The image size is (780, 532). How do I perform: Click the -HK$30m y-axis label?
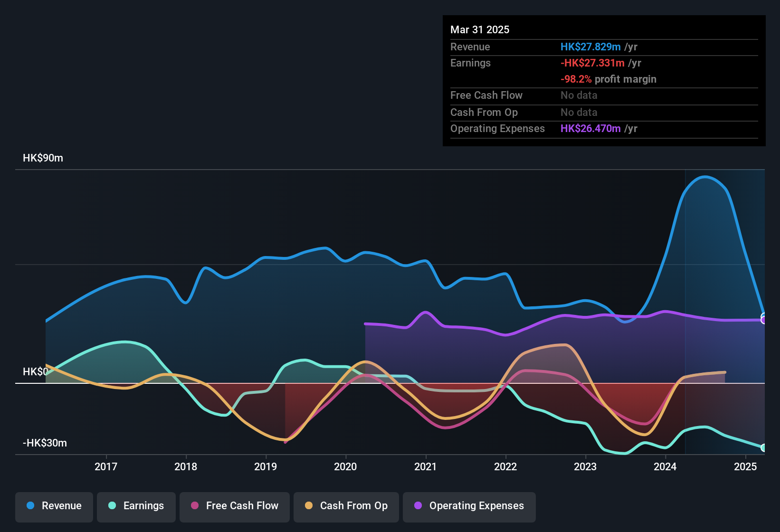click(x=45, y=443)
